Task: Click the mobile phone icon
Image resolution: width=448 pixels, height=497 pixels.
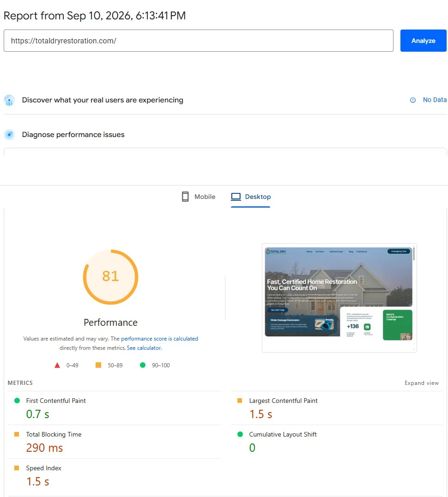Action: (185, 197)
